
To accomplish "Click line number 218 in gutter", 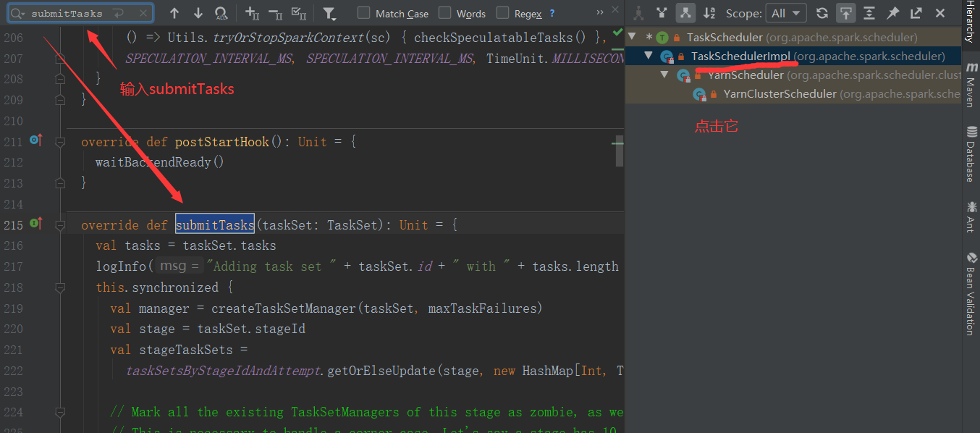I will (x=13, y=287).
